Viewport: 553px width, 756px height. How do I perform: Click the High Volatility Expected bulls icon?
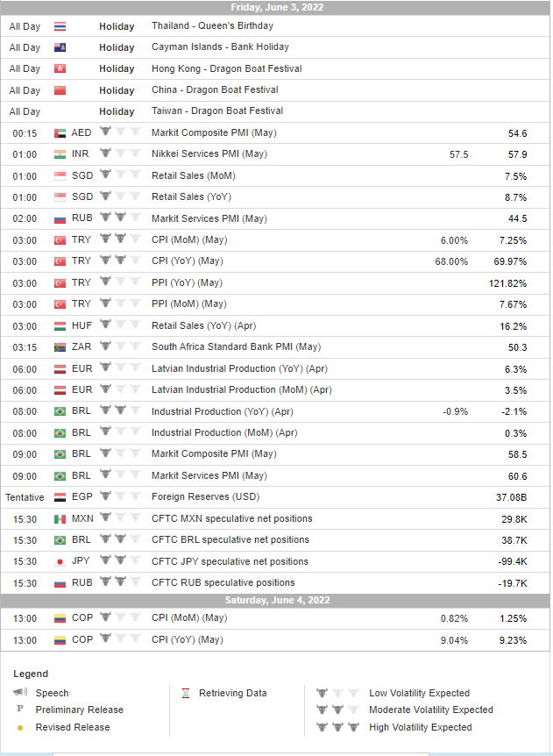[x=337, y=726]
